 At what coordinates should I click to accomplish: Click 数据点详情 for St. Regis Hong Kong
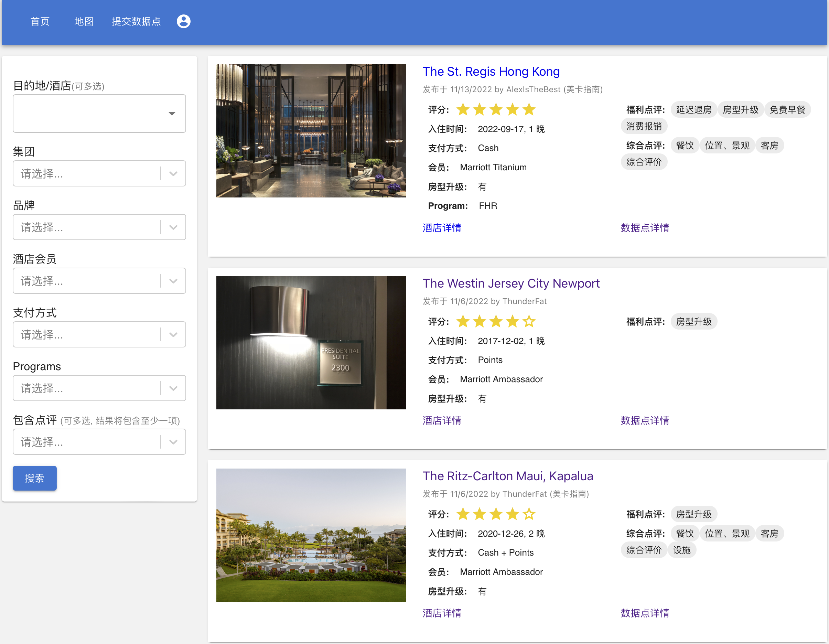tap(645, 228)
